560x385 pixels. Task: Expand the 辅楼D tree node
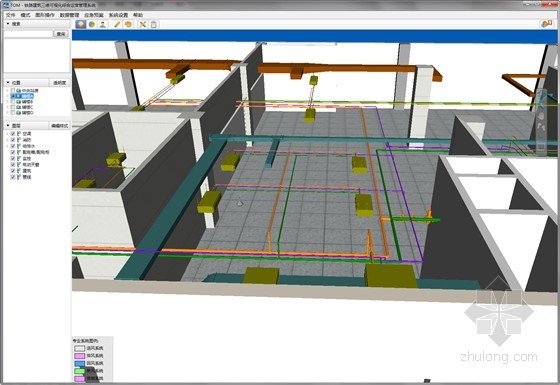click(x=8, y=113)
